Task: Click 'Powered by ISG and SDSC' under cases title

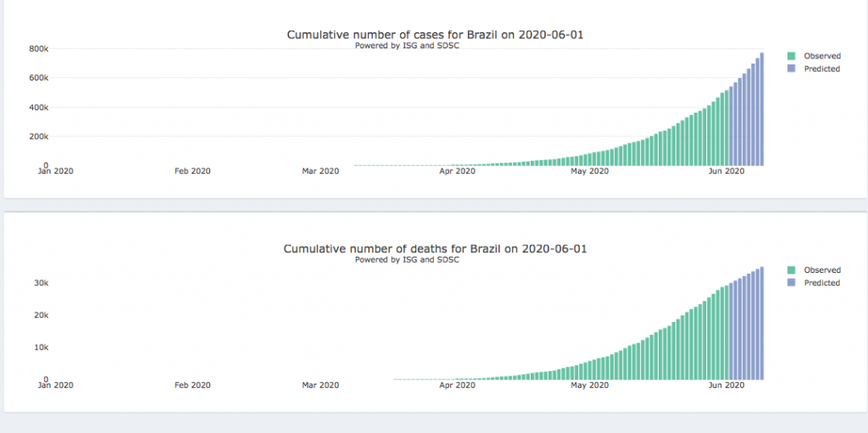Action: (x=407, y=46)
